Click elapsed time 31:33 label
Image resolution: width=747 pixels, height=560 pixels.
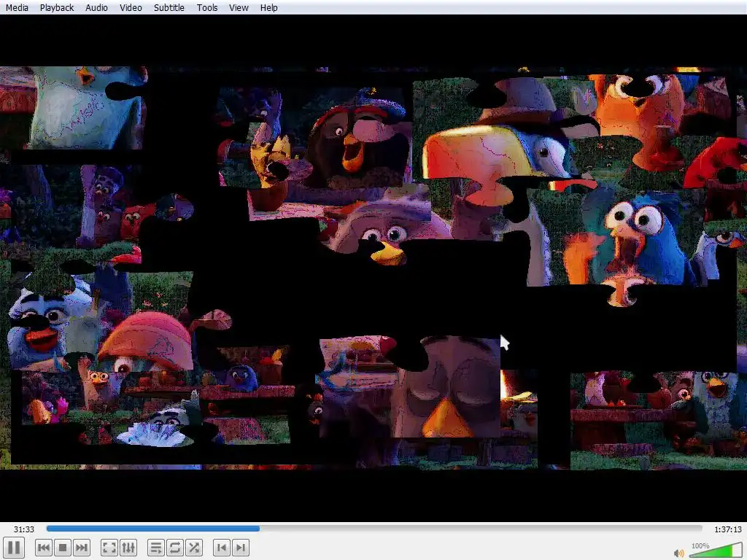24,529
